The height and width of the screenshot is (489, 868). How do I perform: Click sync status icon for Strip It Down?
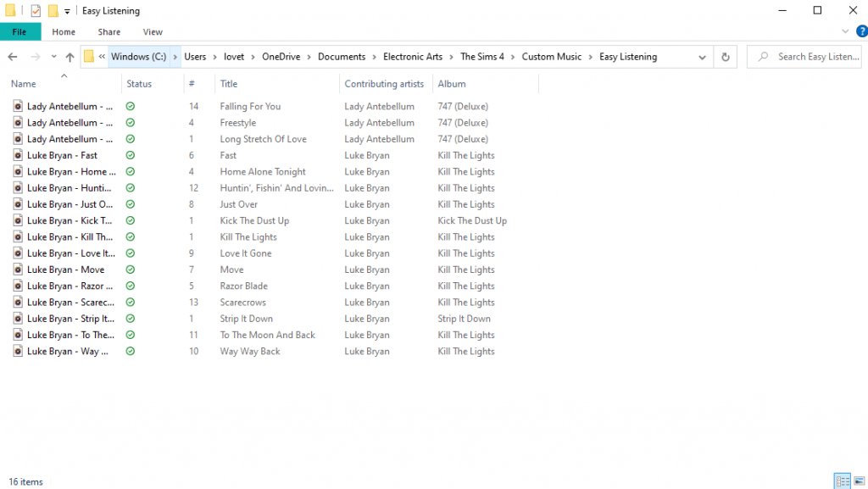click(130, 319)
